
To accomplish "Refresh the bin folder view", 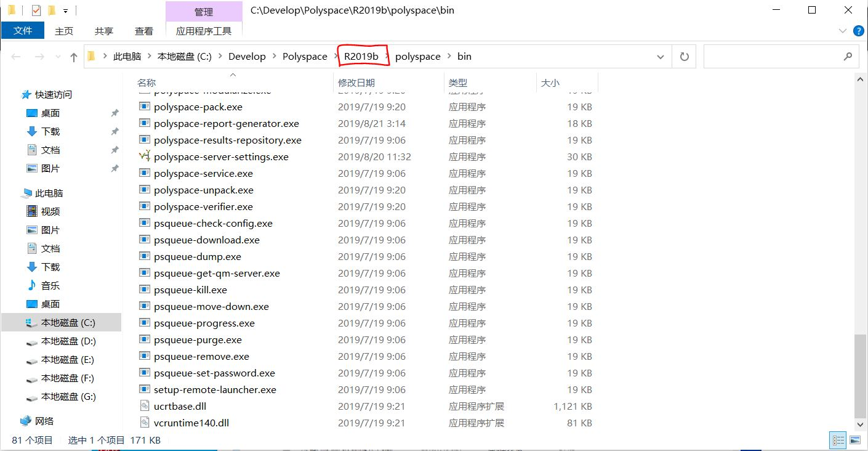I will coord(684,57).
